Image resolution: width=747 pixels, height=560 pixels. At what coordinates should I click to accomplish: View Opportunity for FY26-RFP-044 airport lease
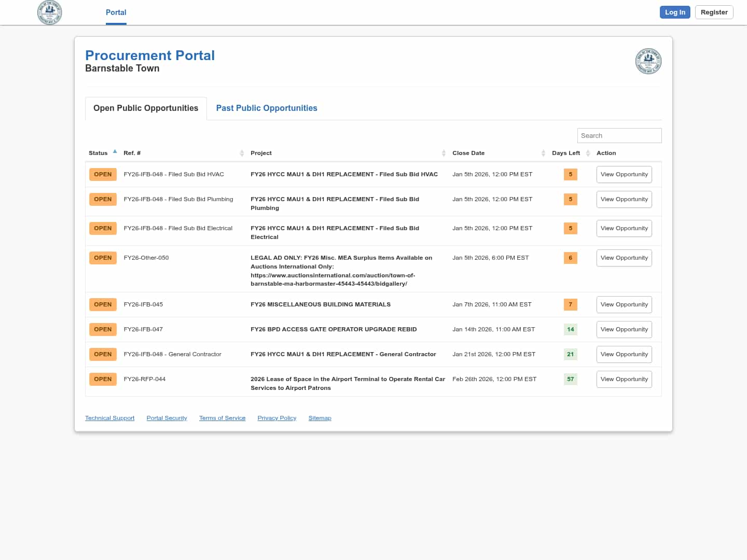tap(624, 379)
